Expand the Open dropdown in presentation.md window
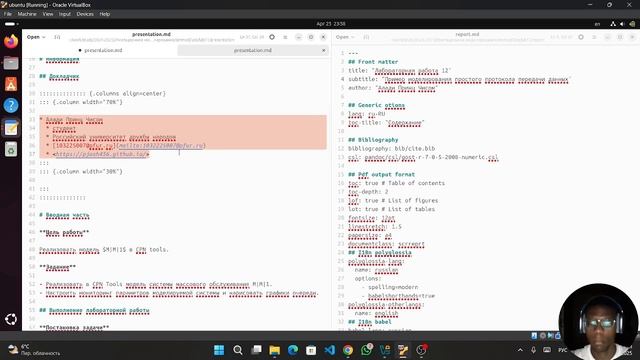The height and width of the screenshot is (360, 640). (x=36, y=37)
